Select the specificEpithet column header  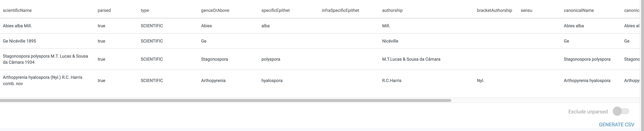tap(275, 10)
